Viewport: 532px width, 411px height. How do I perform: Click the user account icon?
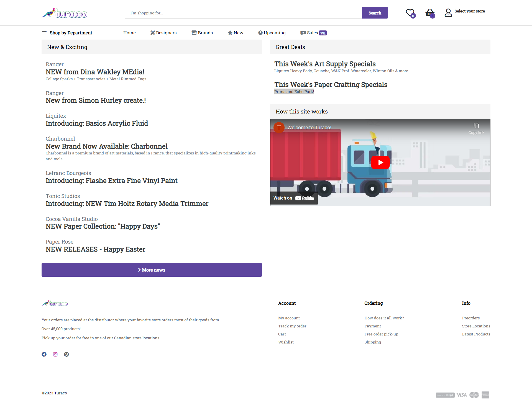click(x=448, y=13)
